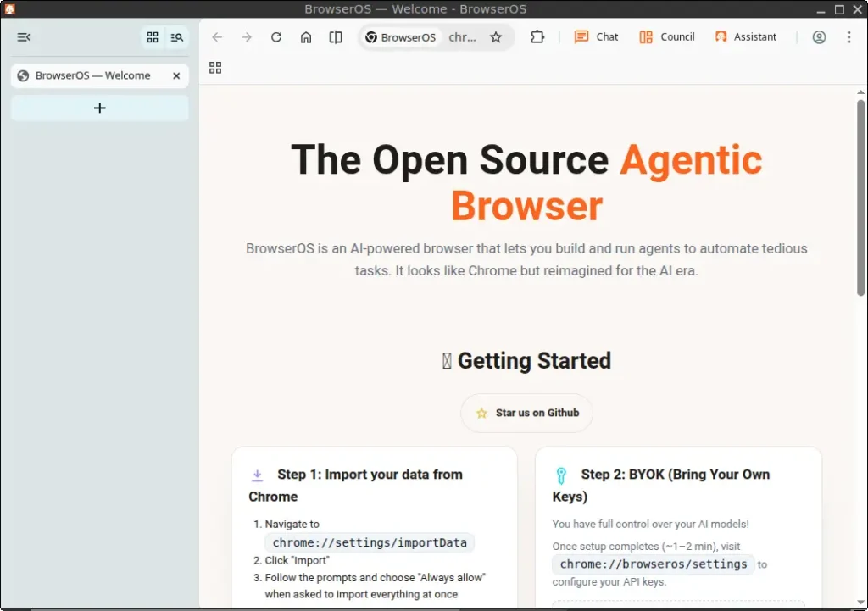868x611 pixels.
Task: Click the Step 2 BYOK heading
Action: tap(661, 486)
